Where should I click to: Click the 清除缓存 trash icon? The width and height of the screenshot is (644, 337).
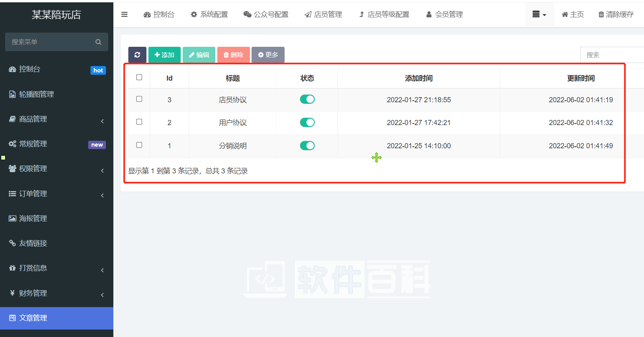601,15
